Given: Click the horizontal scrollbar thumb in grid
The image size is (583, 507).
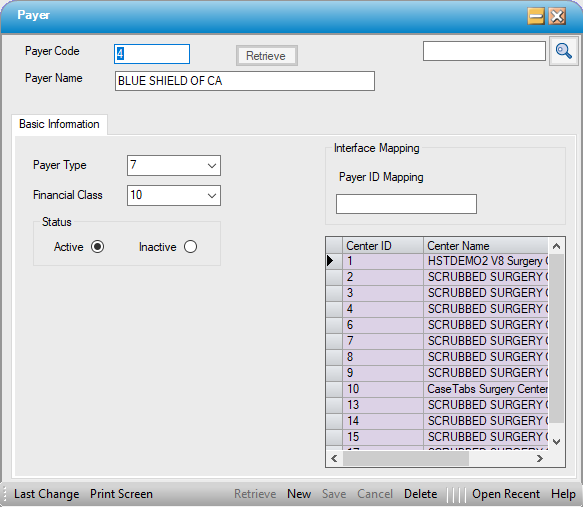Looking at the screenshot, I should coord(406,459).
